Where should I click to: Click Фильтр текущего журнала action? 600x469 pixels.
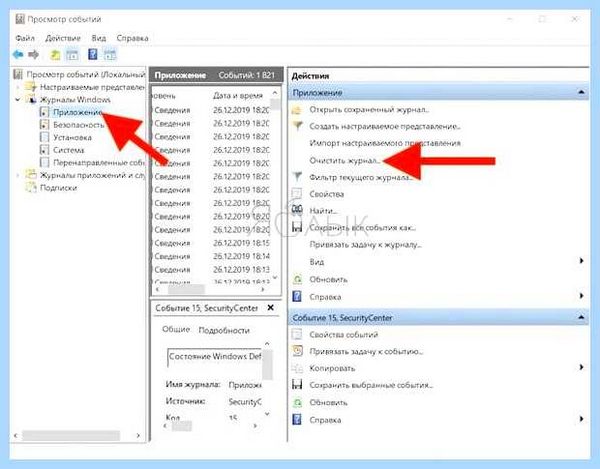coord(361,178)
